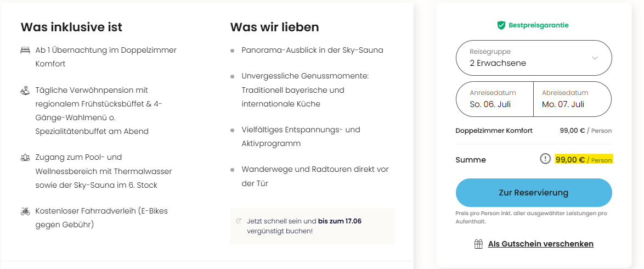Click the green Bestpreisgarantie shield icon
Screen dimensions: 644x269
[501, 25]
